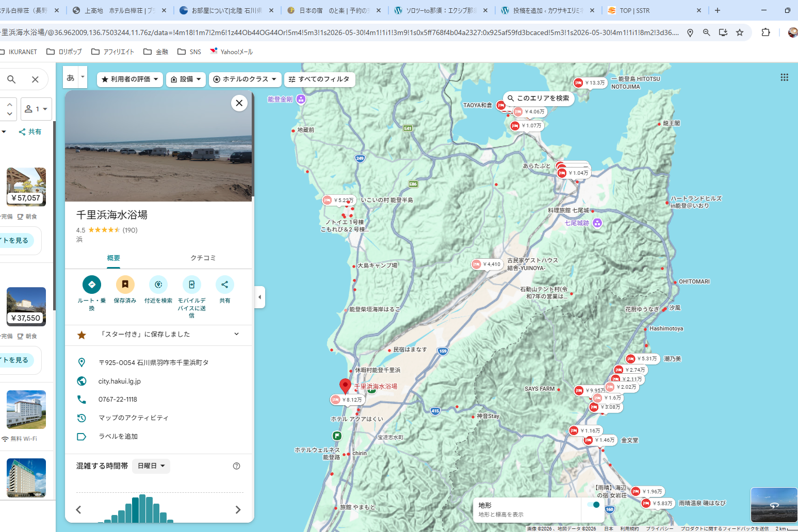Expand the 'Saved to Starred' list chevron
The height and width of the screenshot is (532, 798).
tap(236, 334)
